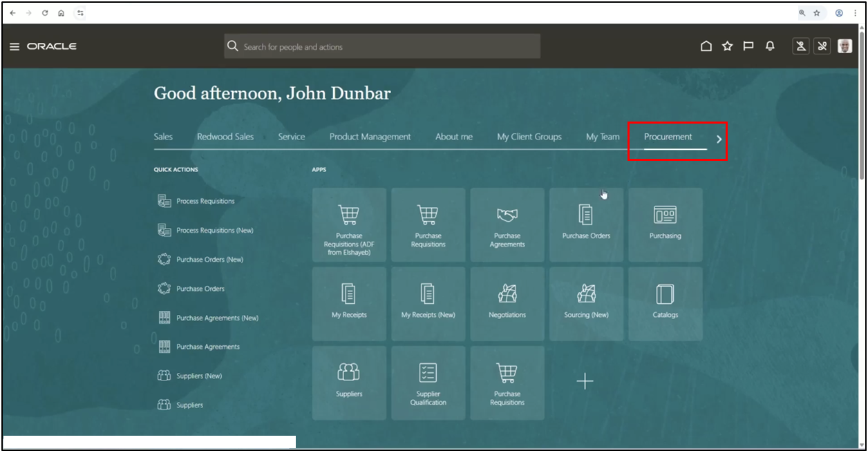Click the Search for people and actions field
Screen dimensions: 868x453
pyautogui.click(x=382, y=47)
